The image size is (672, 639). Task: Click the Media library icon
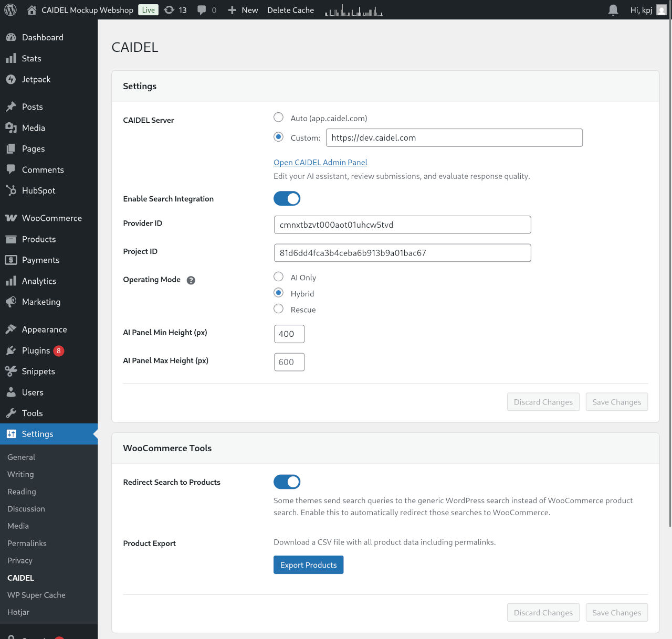[x=11, y=127]
